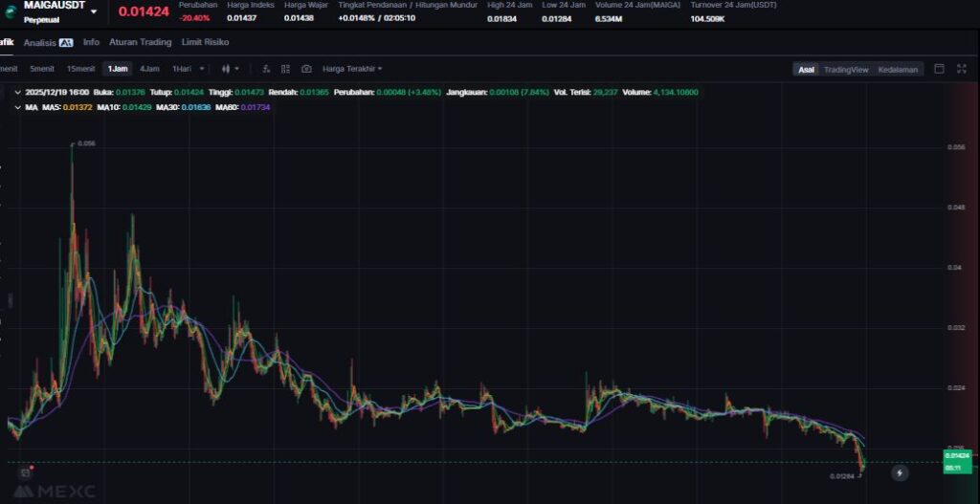
Task: Open the indicators (fx) menu
Action: click(266, 69)
